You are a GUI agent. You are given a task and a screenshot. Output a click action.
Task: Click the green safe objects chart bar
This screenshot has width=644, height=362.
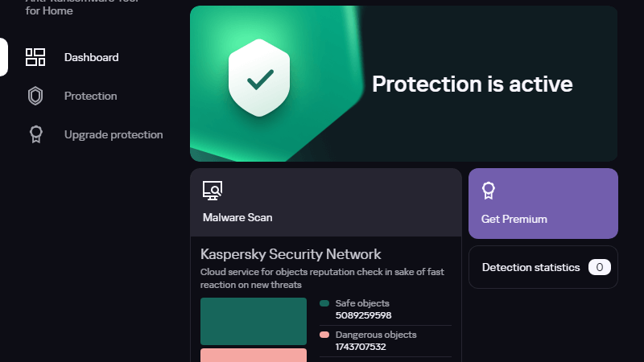click(254, 321)
